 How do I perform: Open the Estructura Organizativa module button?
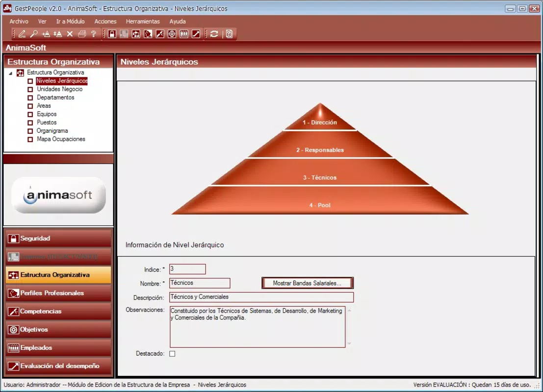(58, 275)
